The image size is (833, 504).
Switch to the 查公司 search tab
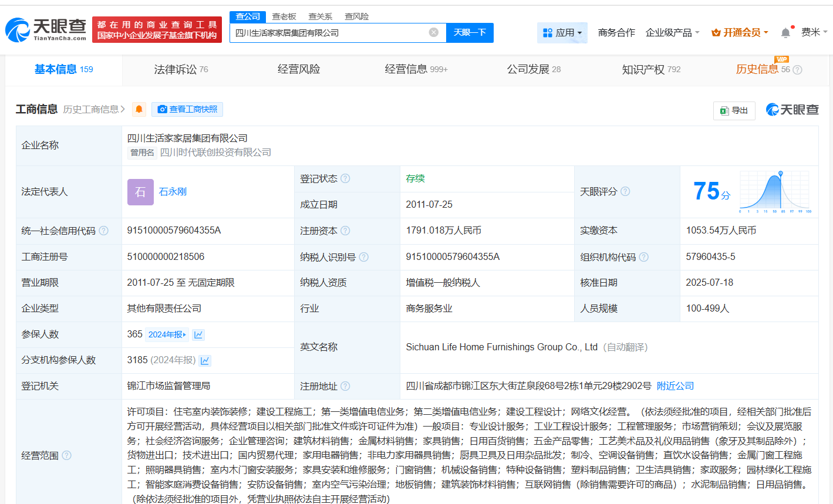pyautogui.click(x=248, y=16)
